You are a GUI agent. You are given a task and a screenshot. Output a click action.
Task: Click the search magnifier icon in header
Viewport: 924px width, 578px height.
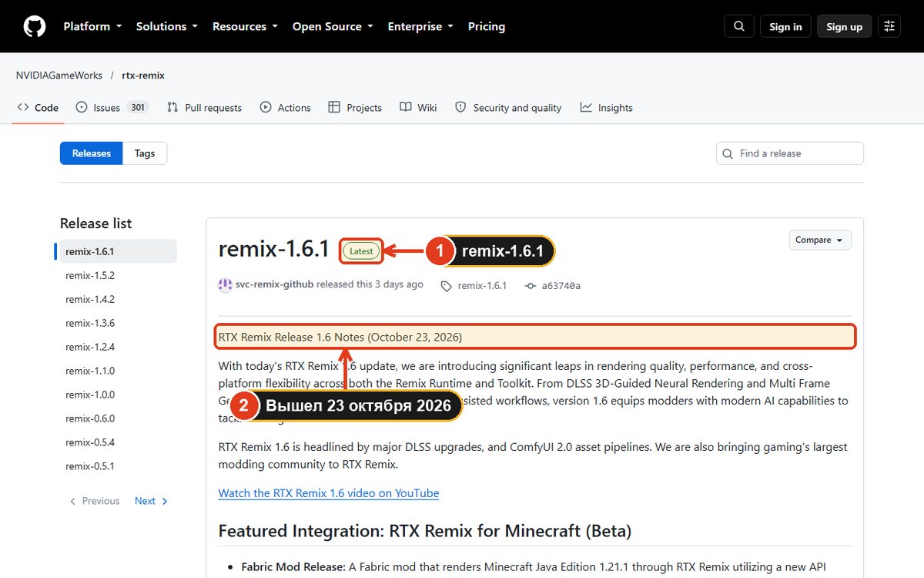point(739,26)
